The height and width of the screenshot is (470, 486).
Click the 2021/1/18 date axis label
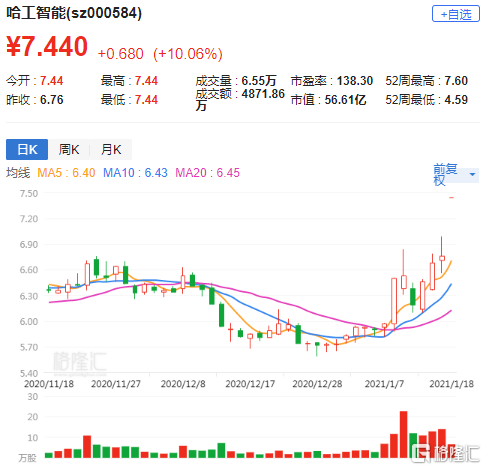pyautogui.click(x=451, y=384)
